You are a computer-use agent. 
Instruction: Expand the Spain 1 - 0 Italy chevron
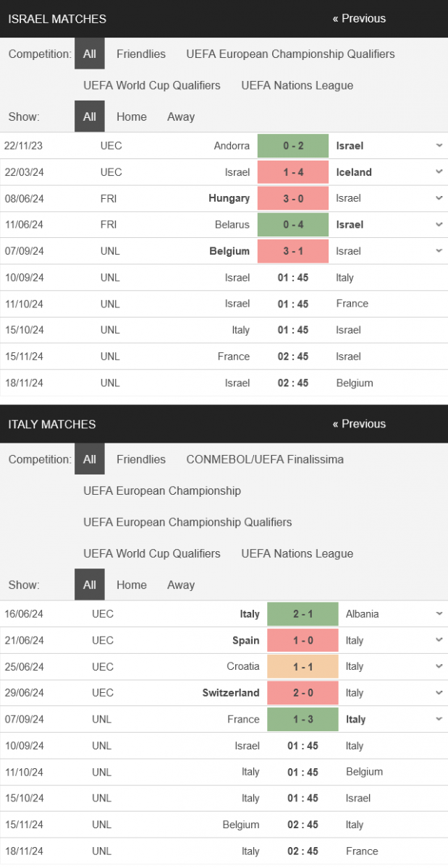point(439,640)
